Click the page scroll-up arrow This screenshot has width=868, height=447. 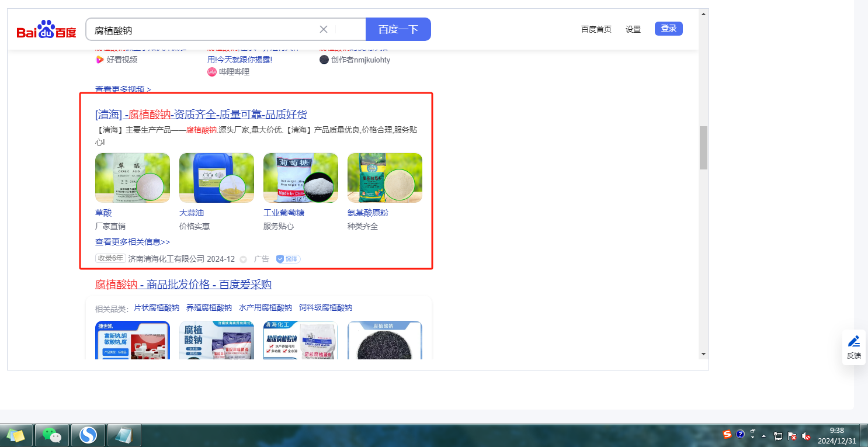click(x=703, y=13)
